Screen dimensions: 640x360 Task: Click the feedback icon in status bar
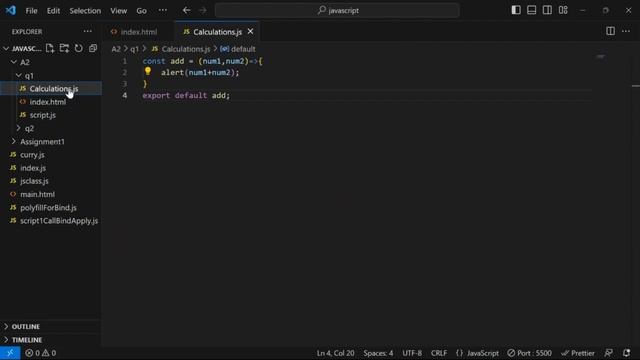coord(609,353)
